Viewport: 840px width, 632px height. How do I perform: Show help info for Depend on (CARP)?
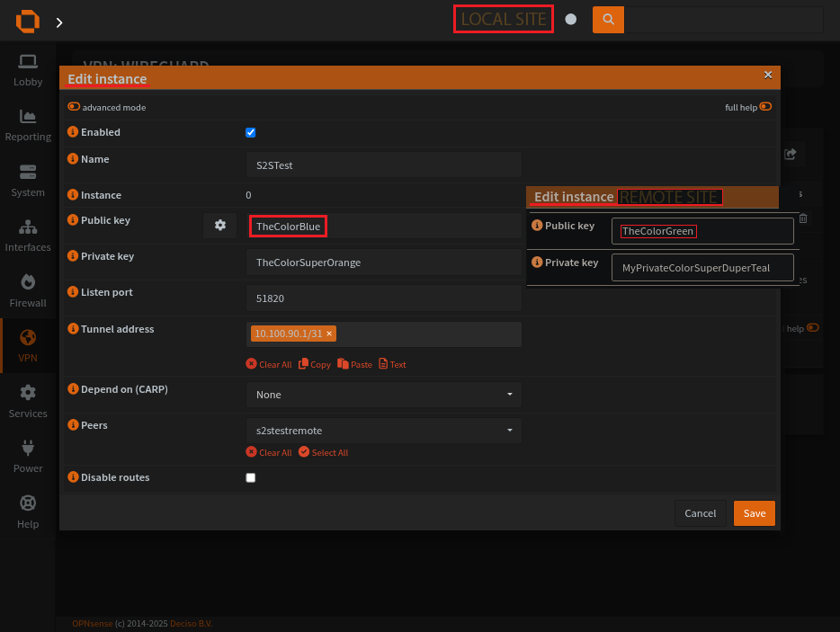click(73, 389)
